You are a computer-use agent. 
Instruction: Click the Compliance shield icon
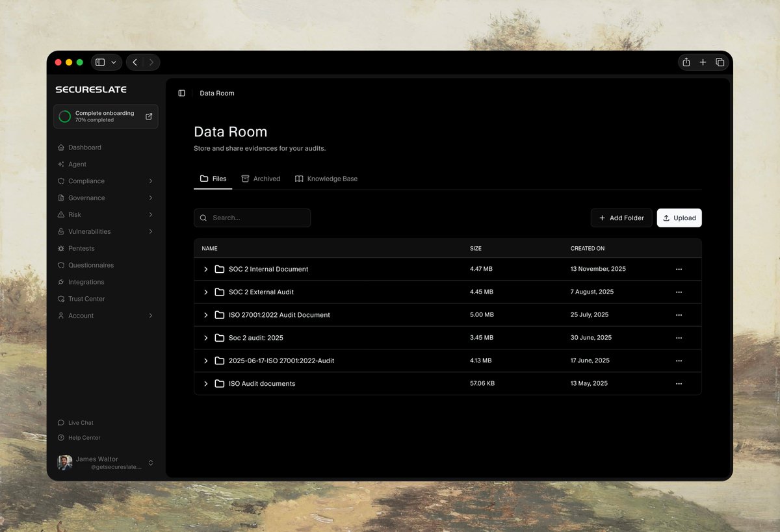tap(61, 181)
